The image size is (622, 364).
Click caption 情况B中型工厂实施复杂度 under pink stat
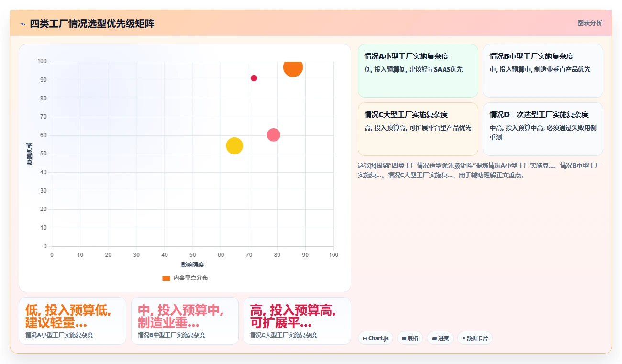click(171, 335)
